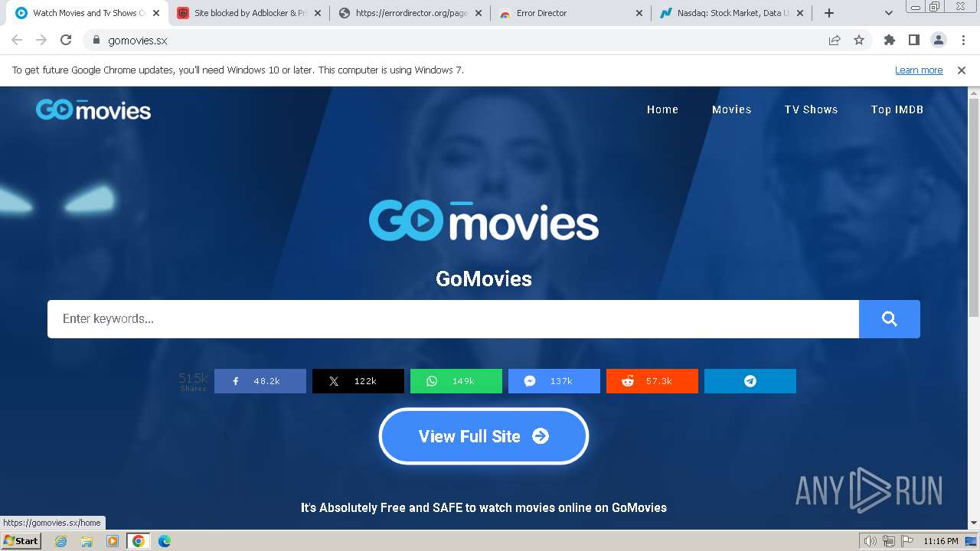This screenshot has height=551, width=980.
Task: Open Windows Media Player taskbar icon
Action: point(113,541)
